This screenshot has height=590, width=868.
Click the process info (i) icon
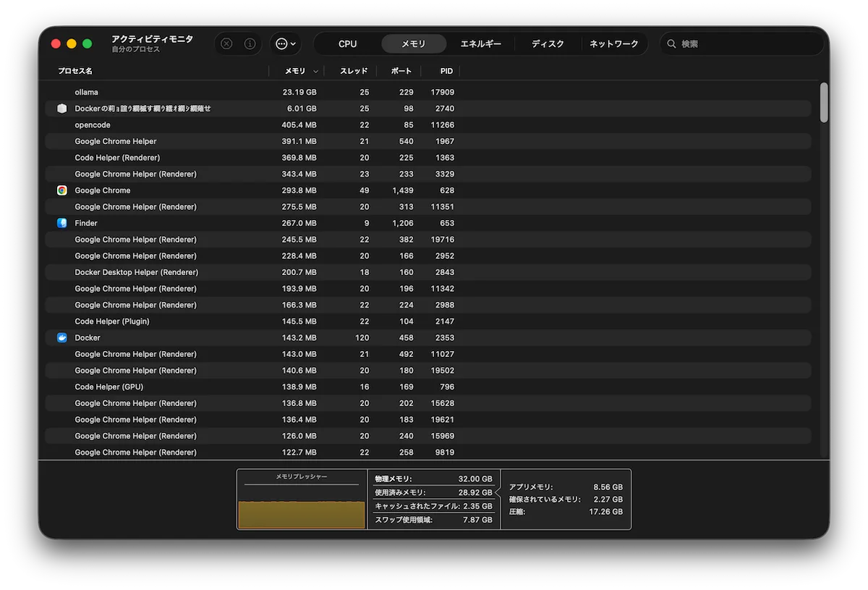pos(250,43)
